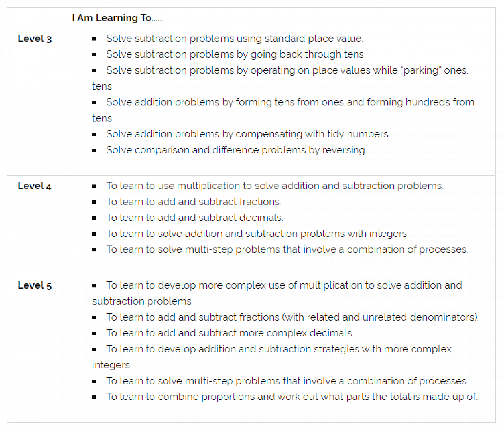
Task: Click the 'Level 3' row label
Action: point(35,39)
